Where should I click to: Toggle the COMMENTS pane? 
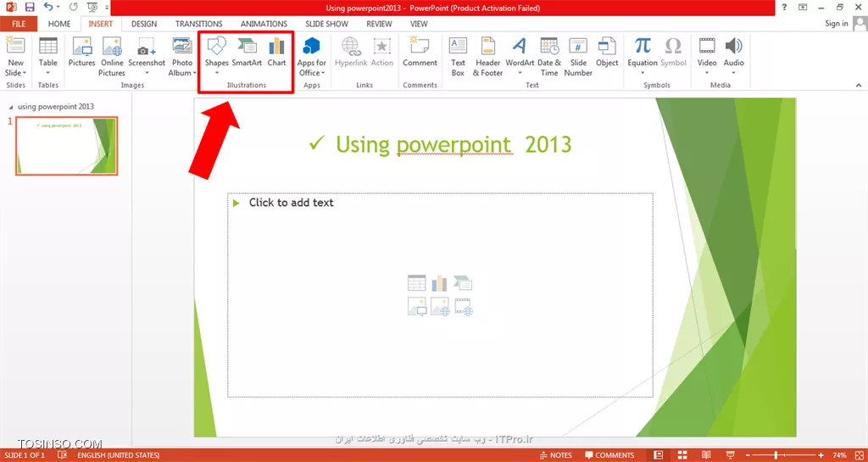(609, 455)
